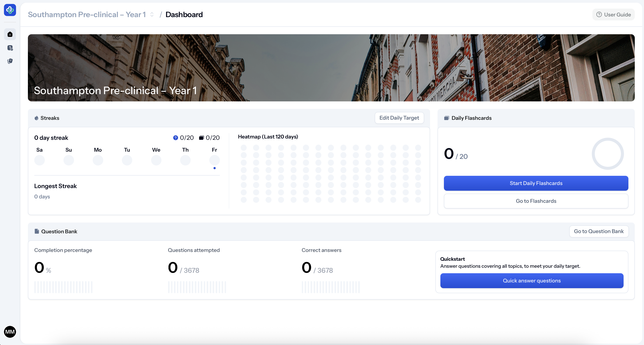Open the Flashcards sidebar icon
Screen dimensions: 644x345
tap(10, 61)
